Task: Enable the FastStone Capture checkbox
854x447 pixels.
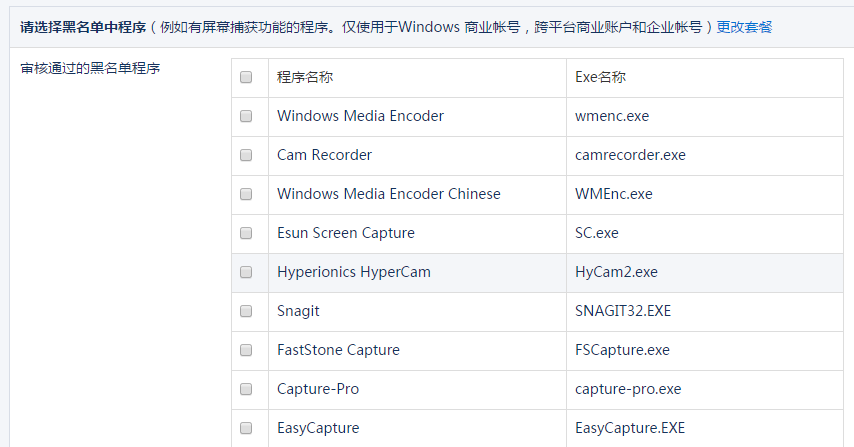Action: point(246,350)
